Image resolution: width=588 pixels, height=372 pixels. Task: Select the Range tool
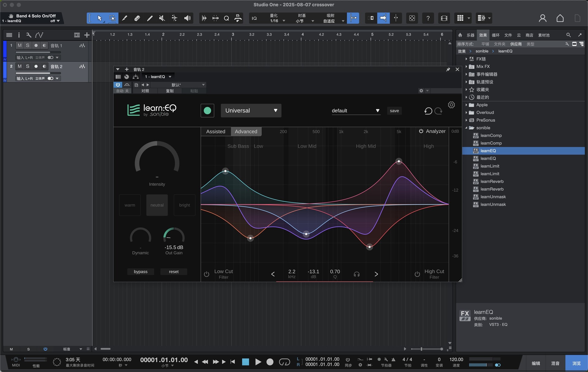click(x=112, y=18)
